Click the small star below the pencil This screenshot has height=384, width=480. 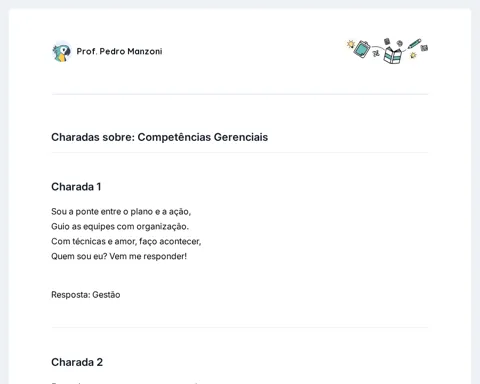tap(413, 55)
